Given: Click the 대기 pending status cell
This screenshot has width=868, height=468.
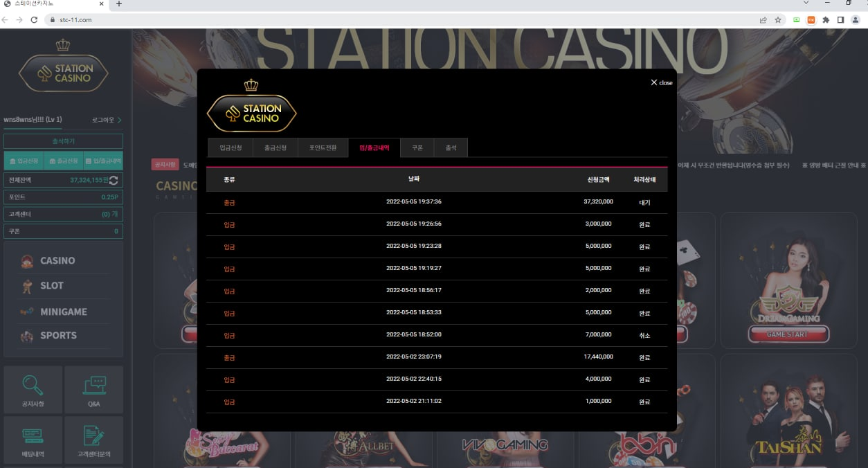Looking at the screenshot, I should point(644,203).
